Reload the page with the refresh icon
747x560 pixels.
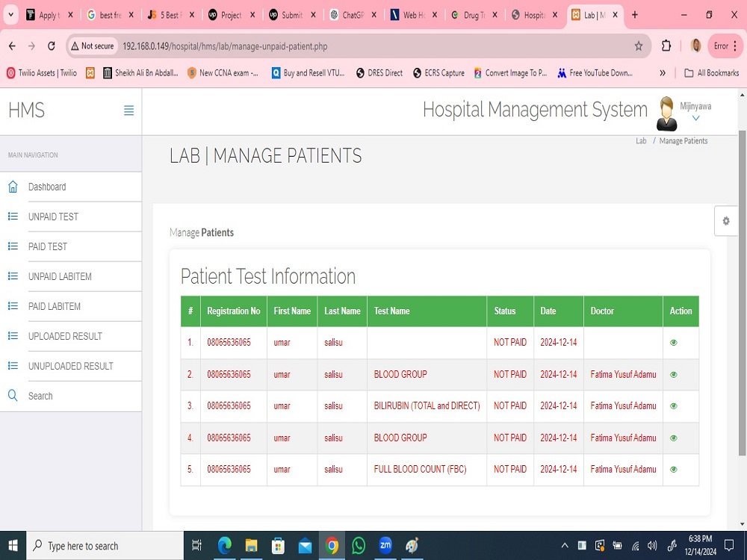click(x=52, y=46)
